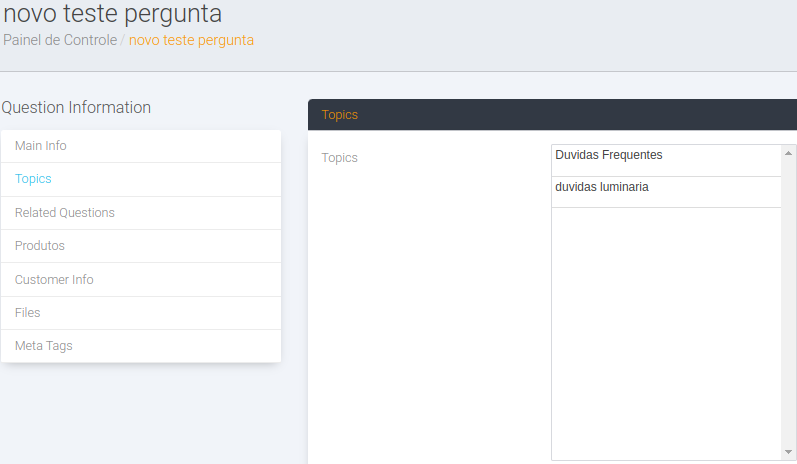Open the Main Info tab
The height and width of the screenshot is (464, 797).
click(x=141, y=146)
